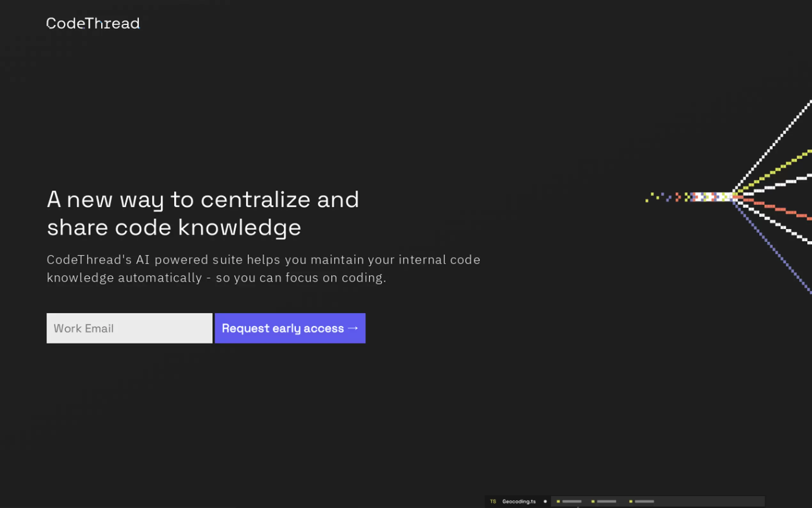Select the first gray placeholder tab label

[572, 501]
